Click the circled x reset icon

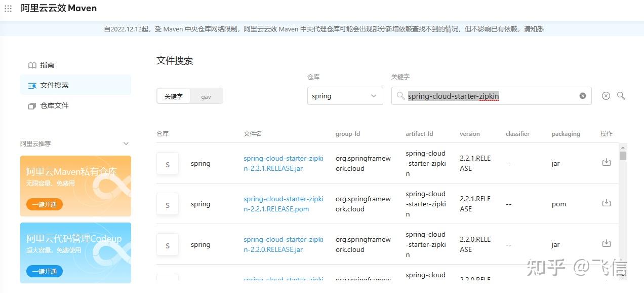pyautogui.click(x=606, y=96)
